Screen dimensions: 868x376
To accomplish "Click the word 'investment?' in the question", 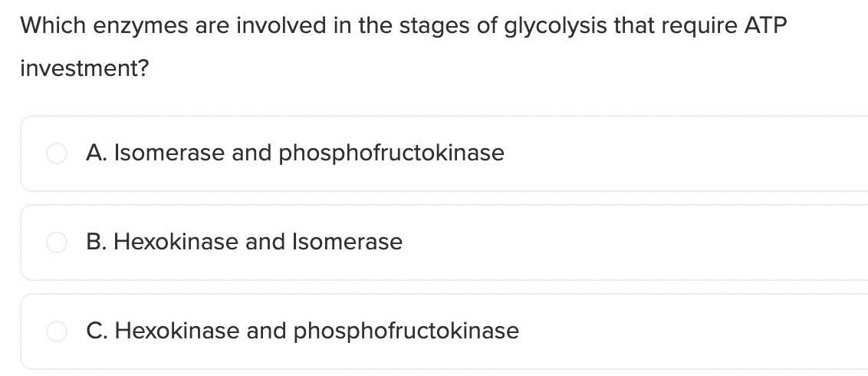I will tap(84, 68).
